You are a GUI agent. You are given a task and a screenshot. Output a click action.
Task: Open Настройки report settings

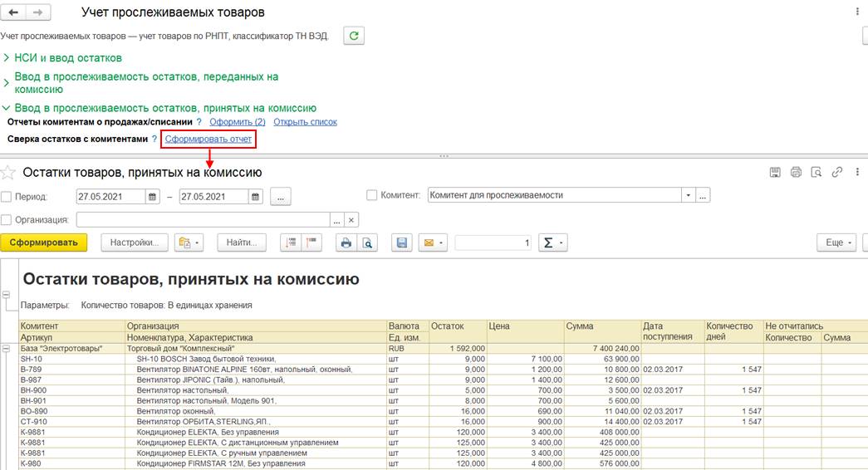pyautogui.click(x=135, y=242)
